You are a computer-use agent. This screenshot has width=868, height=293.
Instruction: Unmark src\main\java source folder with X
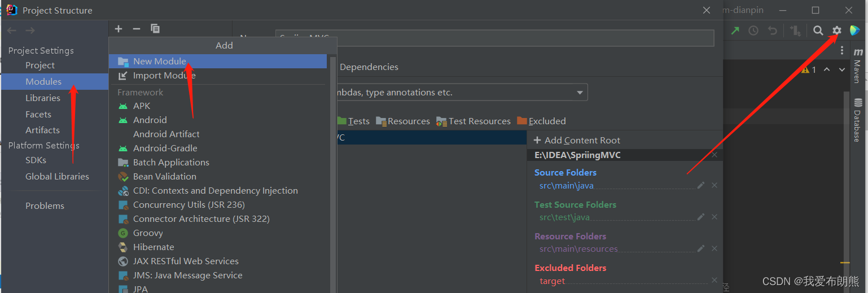(x=714, y=185)
